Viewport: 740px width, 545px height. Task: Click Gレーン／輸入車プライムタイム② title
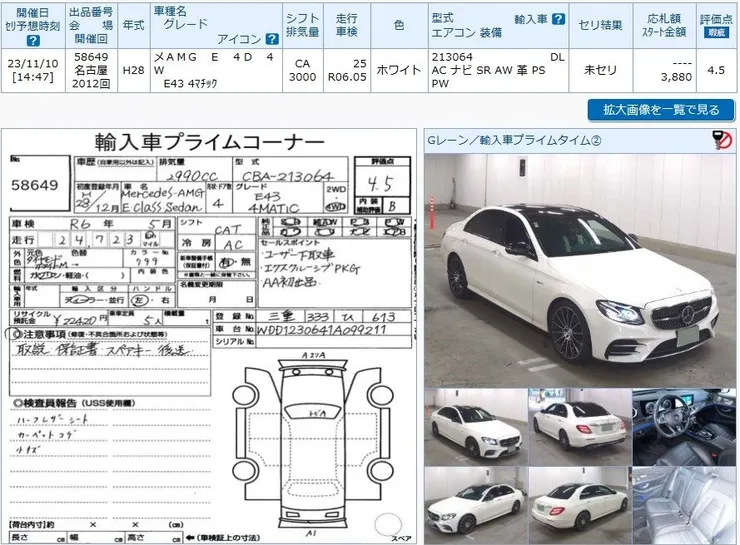point(514,141)
